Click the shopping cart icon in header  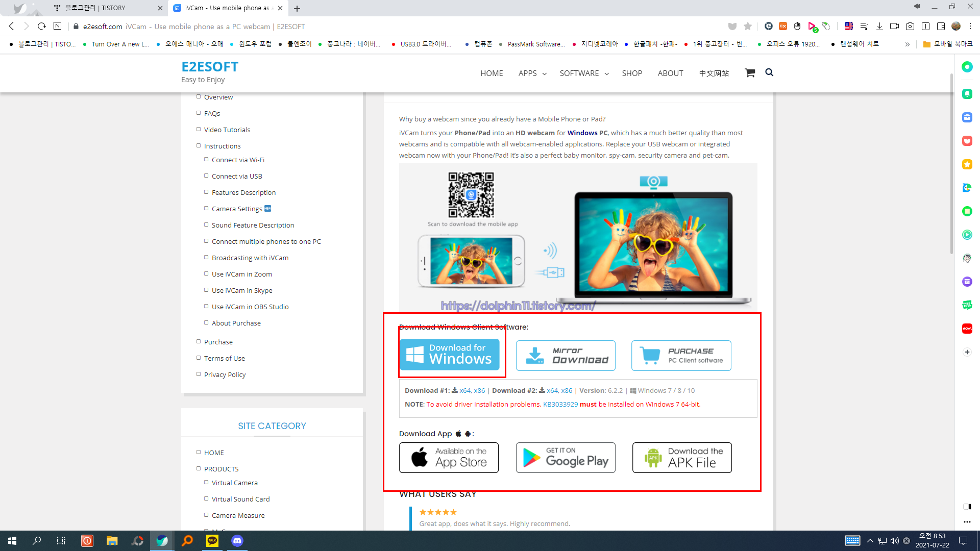point(749,73)
